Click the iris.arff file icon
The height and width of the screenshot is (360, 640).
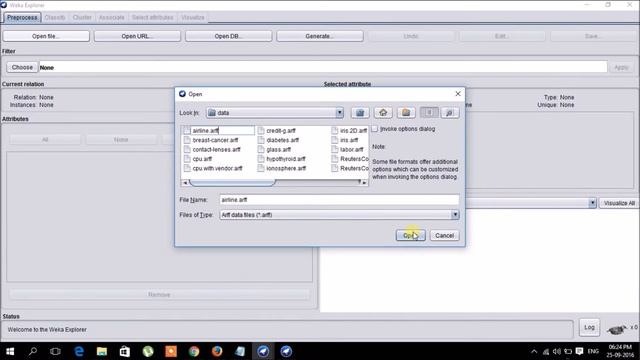[335, 140]
